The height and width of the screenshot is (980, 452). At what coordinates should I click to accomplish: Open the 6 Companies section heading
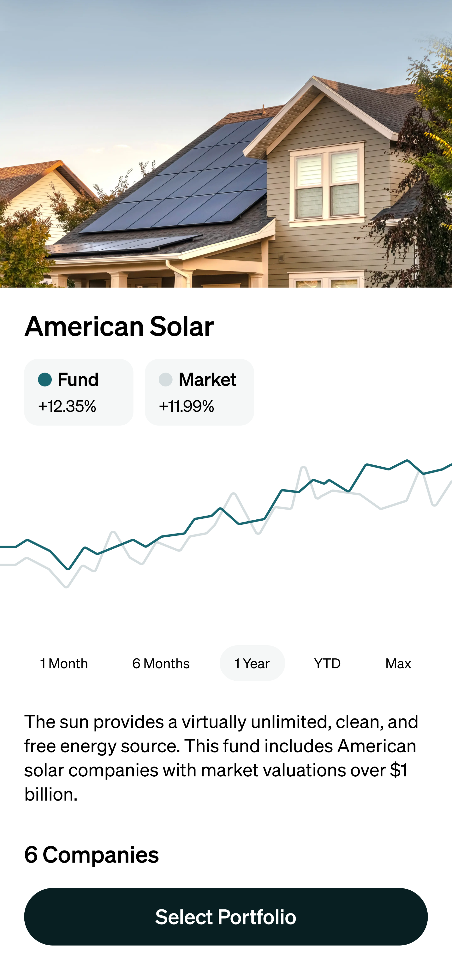(x=92, y=854)
